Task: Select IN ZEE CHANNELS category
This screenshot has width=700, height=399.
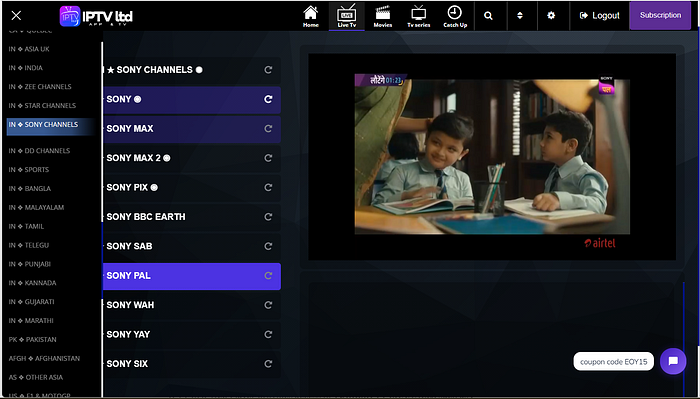Action: click(x=40, y=87)
